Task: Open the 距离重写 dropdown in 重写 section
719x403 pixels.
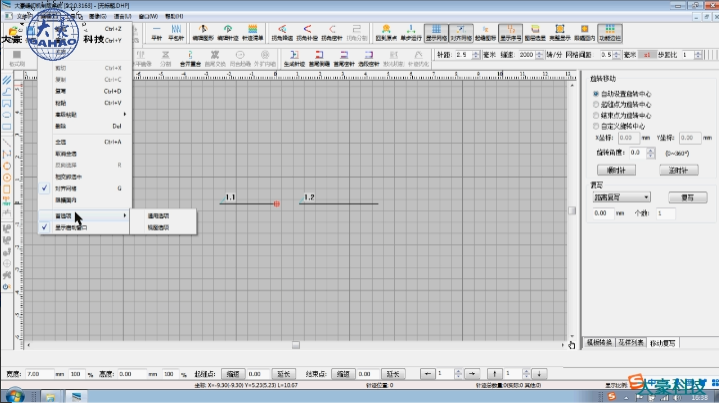Action: pyautogui.click(x=621, y=198)
